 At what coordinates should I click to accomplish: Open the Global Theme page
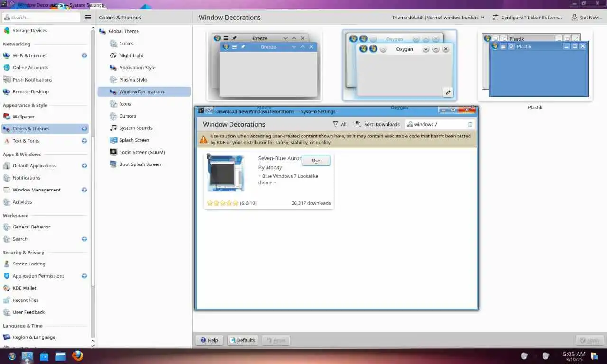point(144,31)
